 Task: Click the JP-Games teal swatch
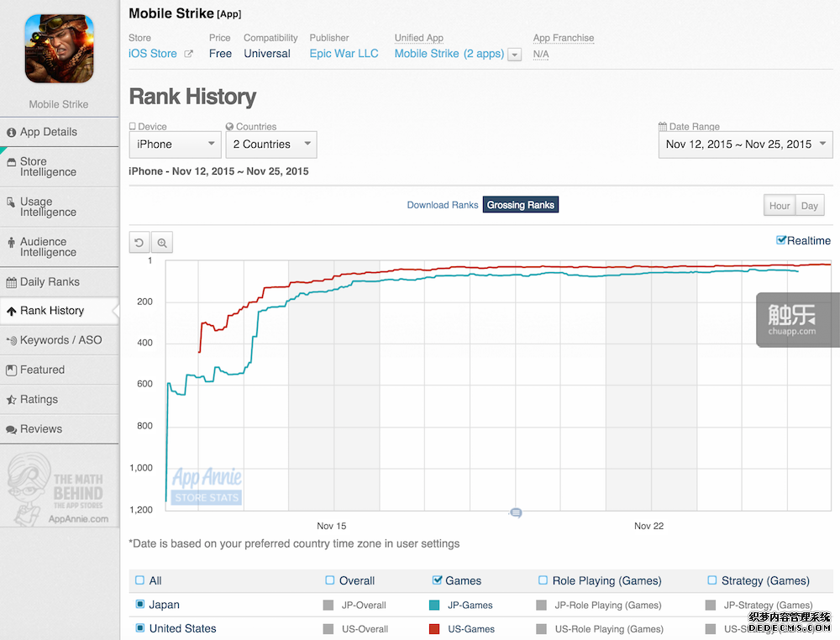pyautogui.click(x=434, y=606)
